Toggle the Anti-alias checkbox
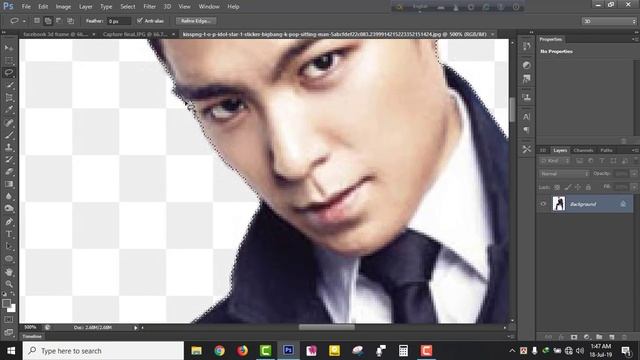Image resolution: width=640 pixels, height=360 pixels. pos(140,20)
